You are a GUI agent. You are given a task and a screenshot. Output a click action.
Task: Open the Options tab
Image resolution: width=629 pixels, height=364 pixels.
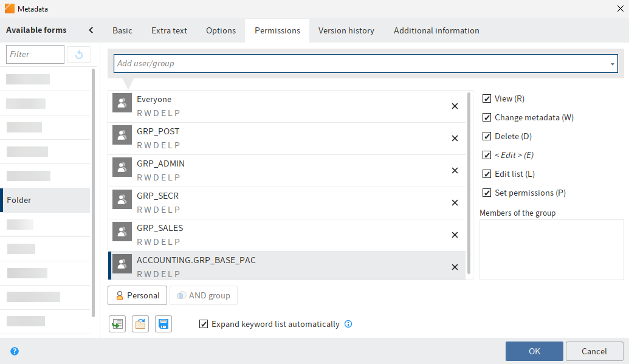click(x=221, y=30)
